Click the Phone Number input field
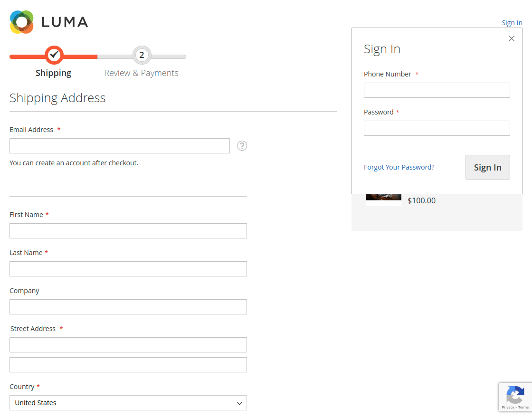The height and width of the screenshot is (418, 532). point(437,90)
